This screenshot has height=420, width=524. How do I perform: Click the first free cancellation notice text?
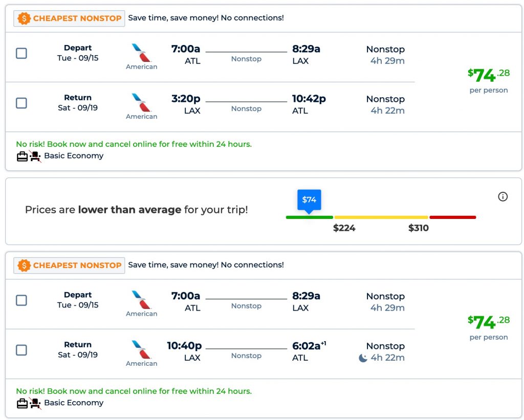point(134,144)
